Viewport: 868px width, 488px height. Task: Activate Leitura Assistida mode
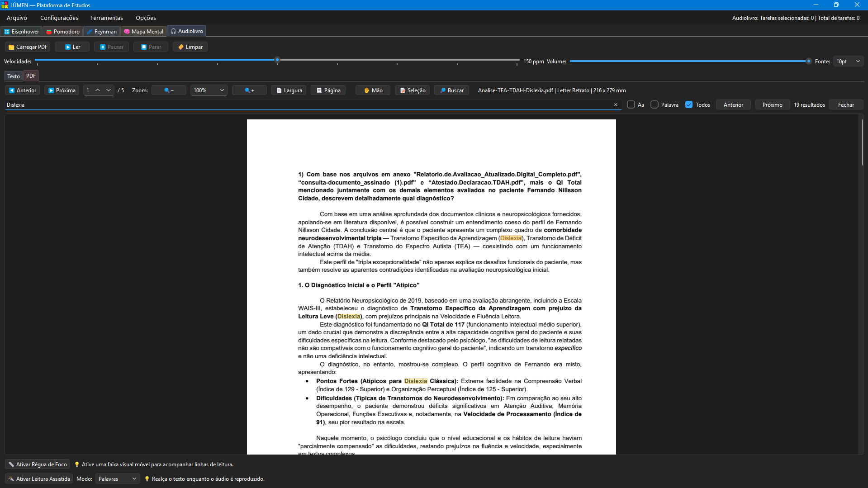[x=39, y=479]
